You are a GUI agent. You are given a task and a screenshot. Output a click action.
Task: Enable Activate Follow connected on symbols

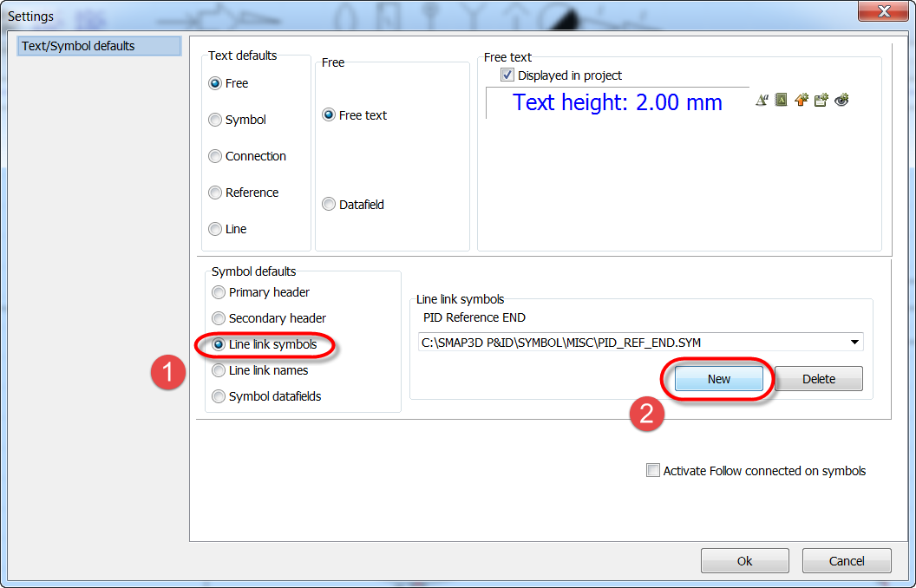653,470
